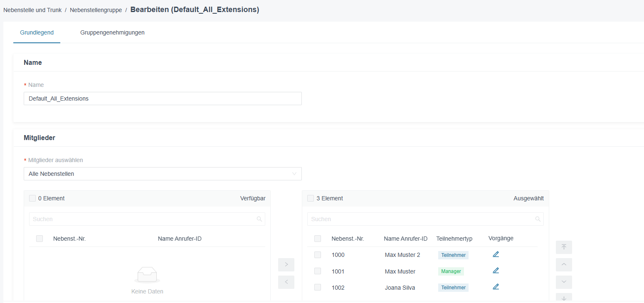Toggle header checkbox of selected table
Viewport: 644px width, 303px height.
[318, 239]
